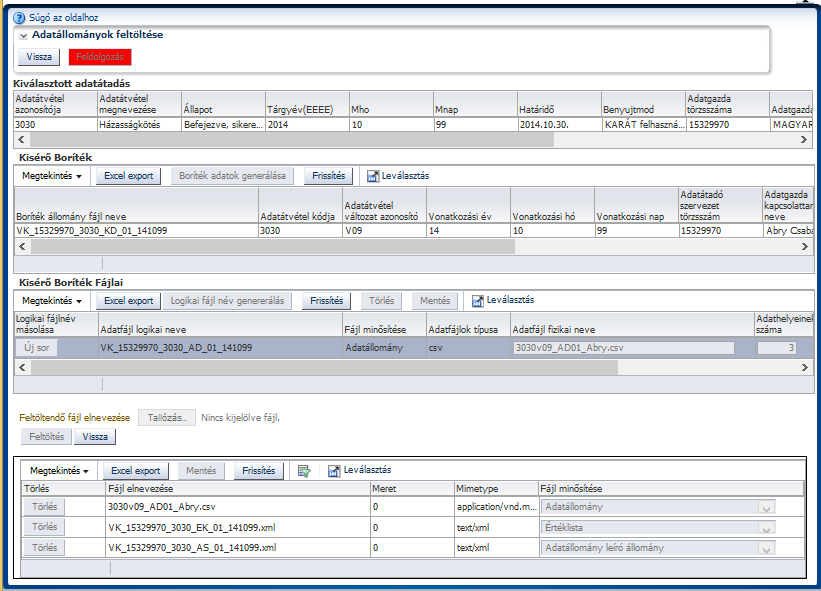Click the Vissza button at the top

click(x=39, y=57)
